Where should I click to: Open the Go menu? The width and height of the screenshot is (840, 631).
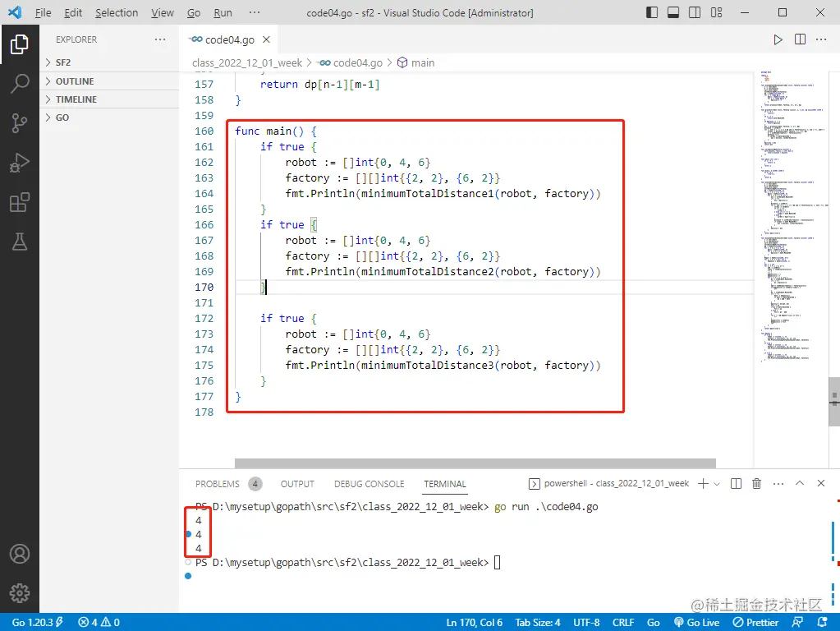coord(194,12)
